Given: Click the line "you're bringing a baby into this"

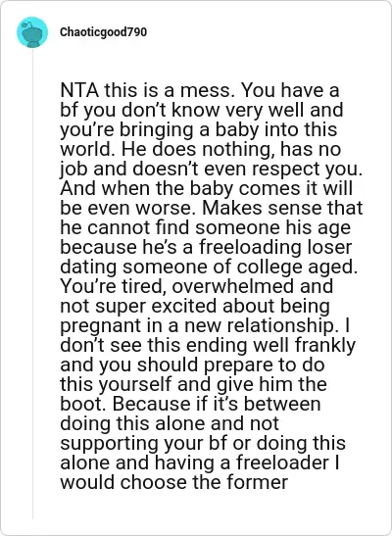Looking at the screenshot, I should 199,130.
